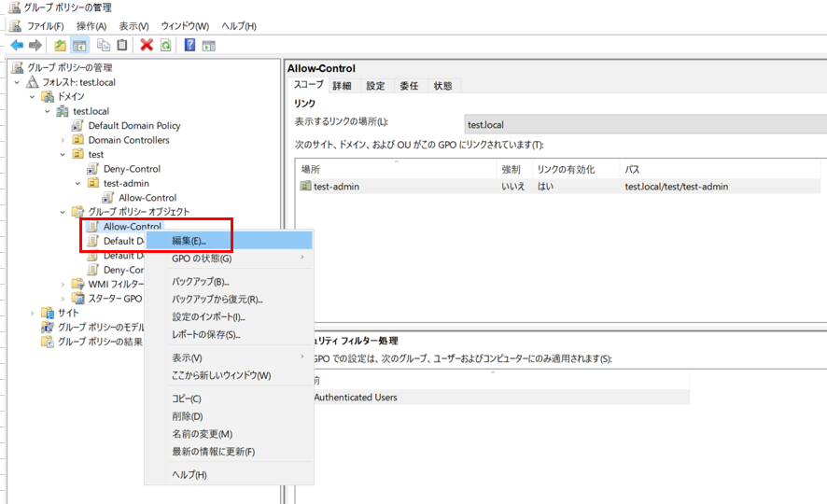Click the blue Back arrow in toolbar
Image resolution: width=827 pixels, height=504 pixels.
tap(17, 46)
